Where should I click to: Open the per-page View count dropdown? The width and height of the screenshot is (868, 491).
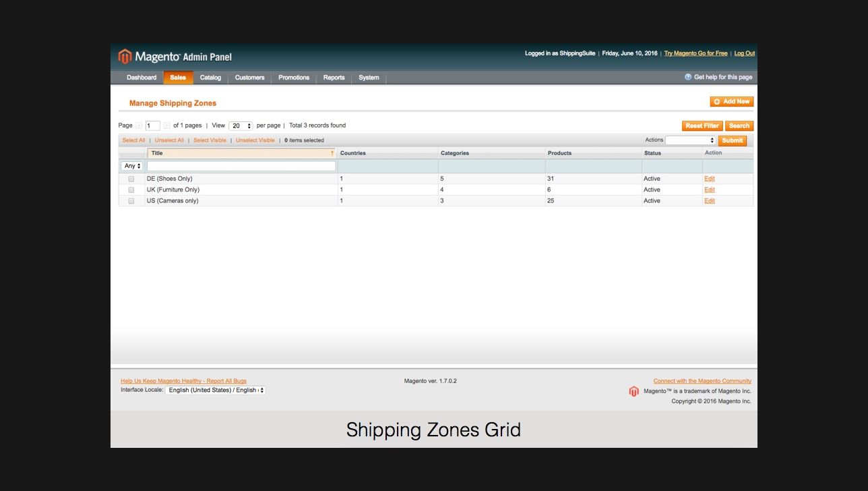click(240, 125)
